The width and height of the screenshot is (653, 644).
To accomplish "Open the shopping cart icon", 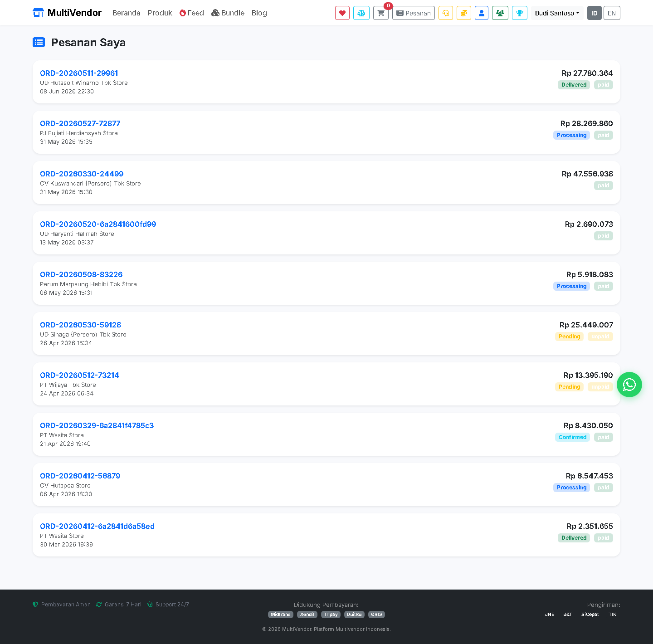I will (381, 13).
